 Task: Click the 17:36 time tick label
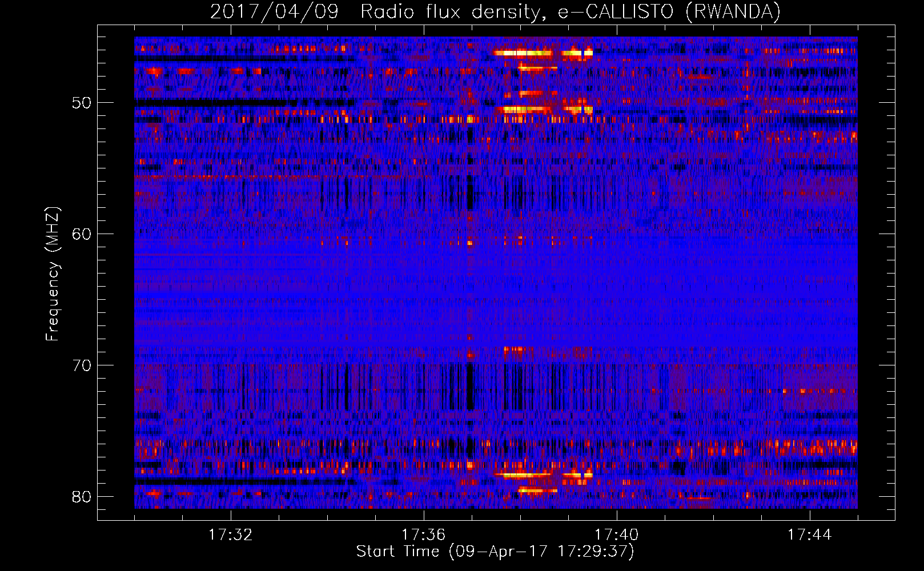pos(423,535)
